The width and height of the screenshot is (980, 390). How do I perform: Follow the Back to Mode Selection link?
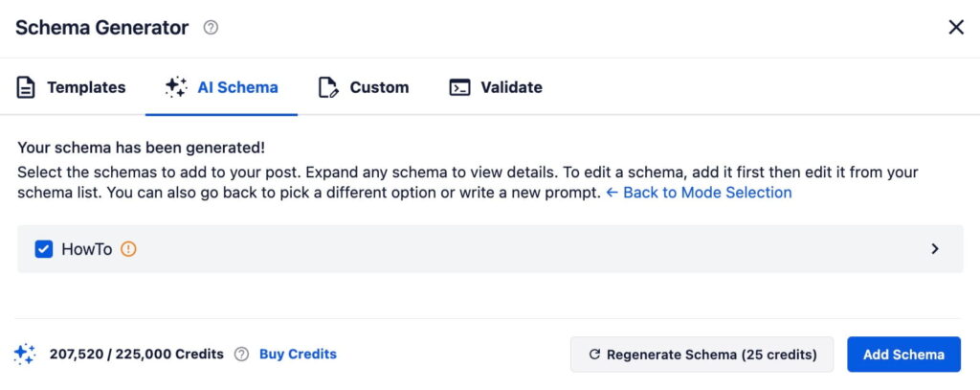click(699, 193)
